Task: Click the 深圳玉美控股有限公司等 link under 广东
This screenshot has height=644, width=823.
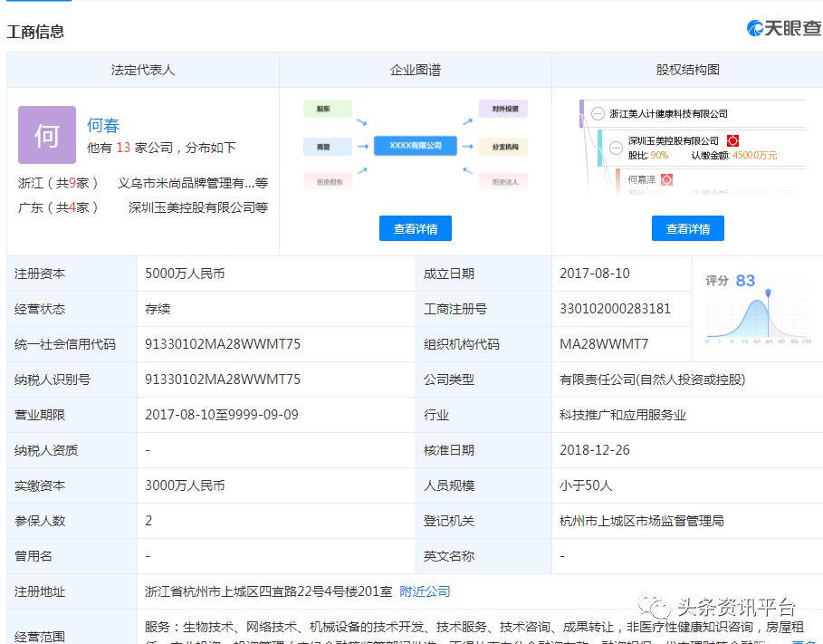Action: (198, 207)
